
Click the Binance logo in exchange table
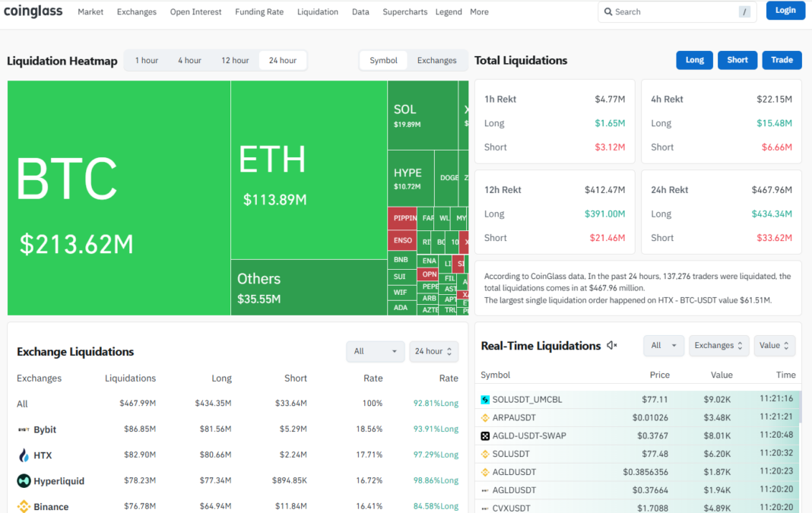click(24, 506)
